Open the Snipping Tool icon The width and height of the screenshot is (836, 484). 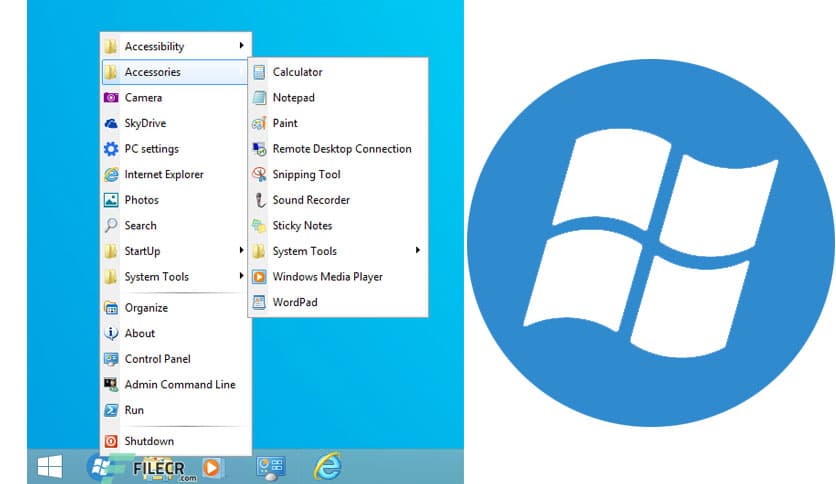(x=259, y=174)
